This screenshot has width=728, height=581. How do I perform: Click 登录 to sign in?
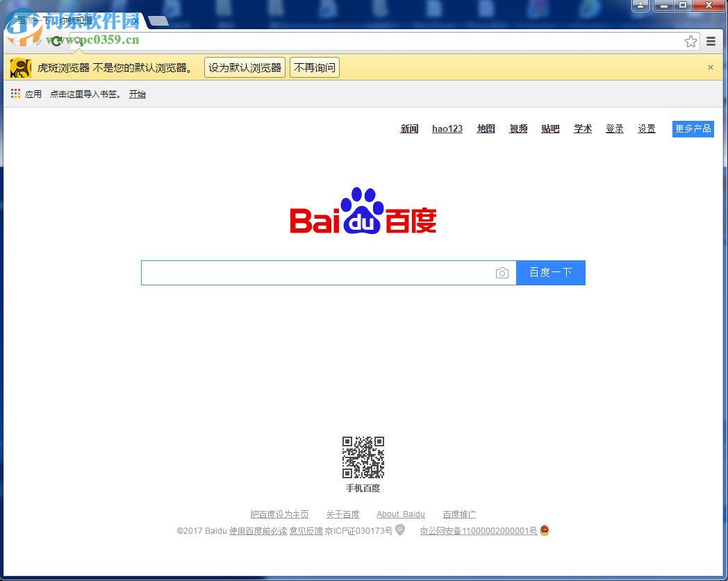[614, 128]
